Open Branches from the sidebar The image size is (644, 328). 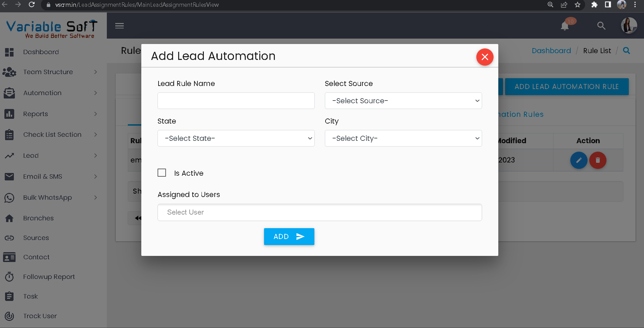[38, 218]
